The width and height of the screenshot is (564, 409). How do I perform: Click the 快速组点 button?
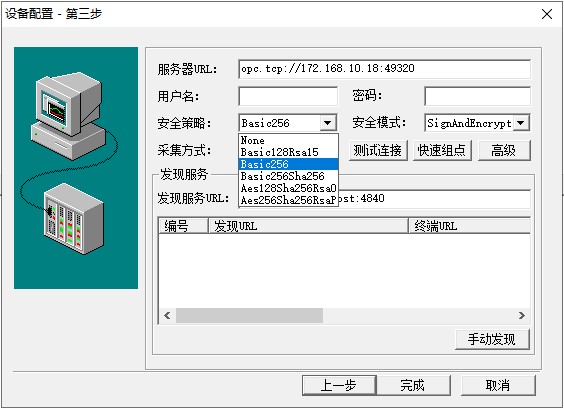tap(442, 150)
